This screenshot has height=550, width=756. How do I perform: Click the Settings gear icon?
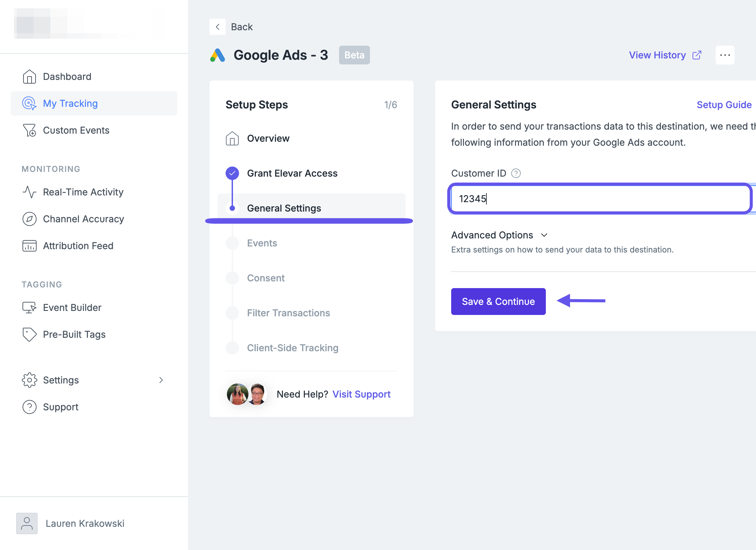[30, 380]
